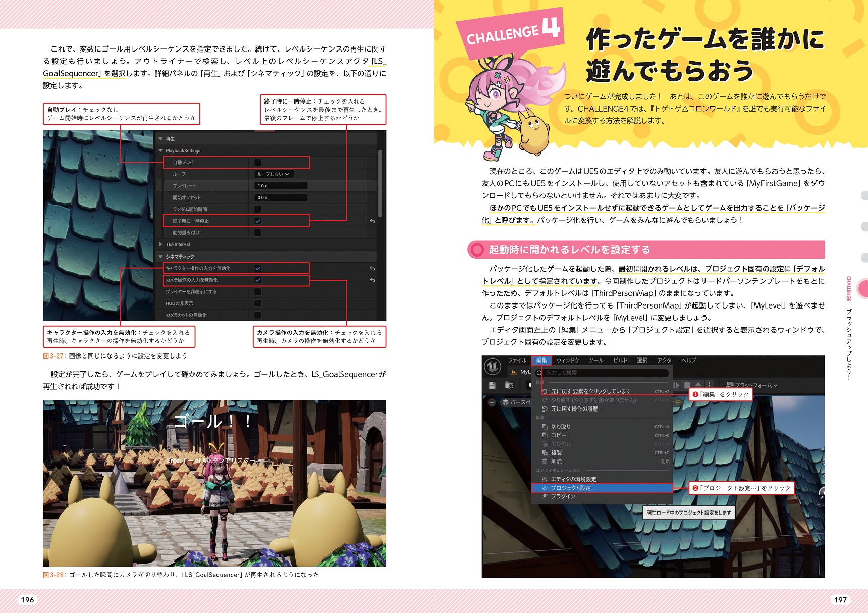
Task: Click the viewport hamburger options icon
Action: [x=492, y=402]
